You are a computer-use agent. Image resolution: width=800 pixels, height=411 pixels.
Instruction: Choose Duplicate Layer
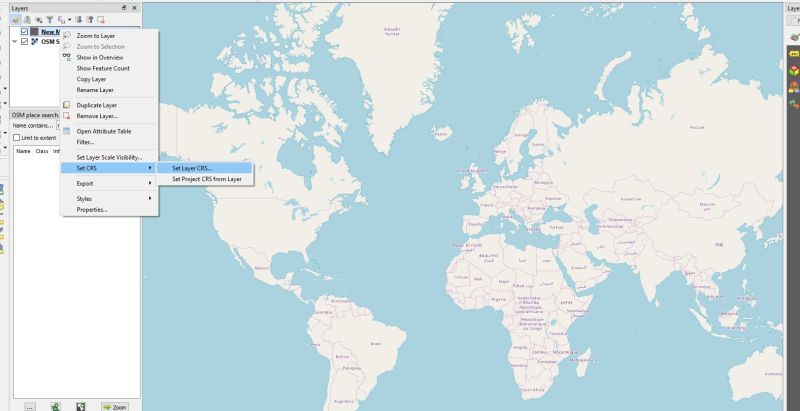click(x=97, y=105)
